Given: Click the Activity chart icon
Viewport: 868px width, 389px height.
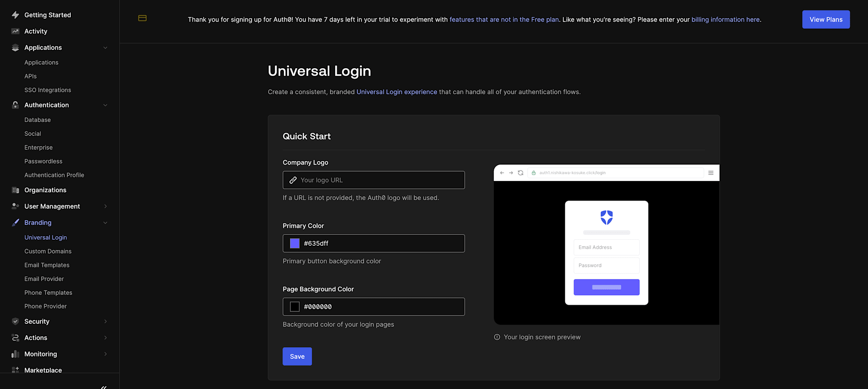Looking at the screenshot, I should [16, 31].
